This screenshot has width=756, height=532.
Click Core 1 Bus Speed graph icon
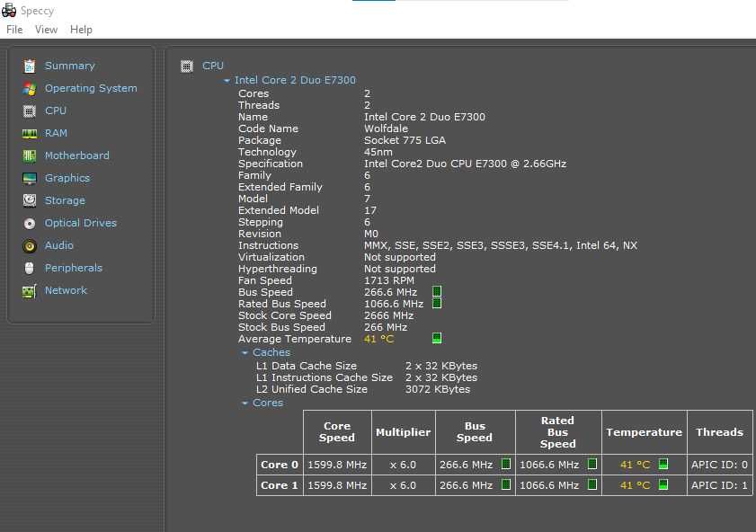pyautogui.click(x=506, y=483)
